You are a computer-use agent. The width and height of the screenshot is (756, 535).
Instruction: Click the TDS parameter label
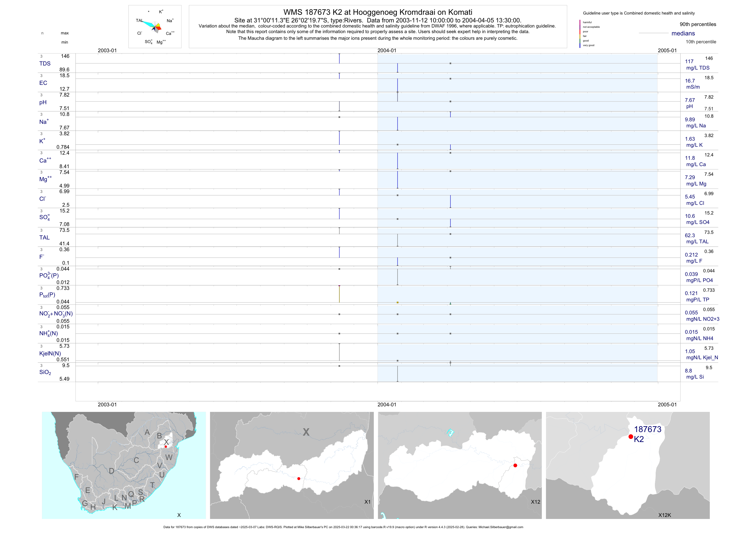[45, 64]
